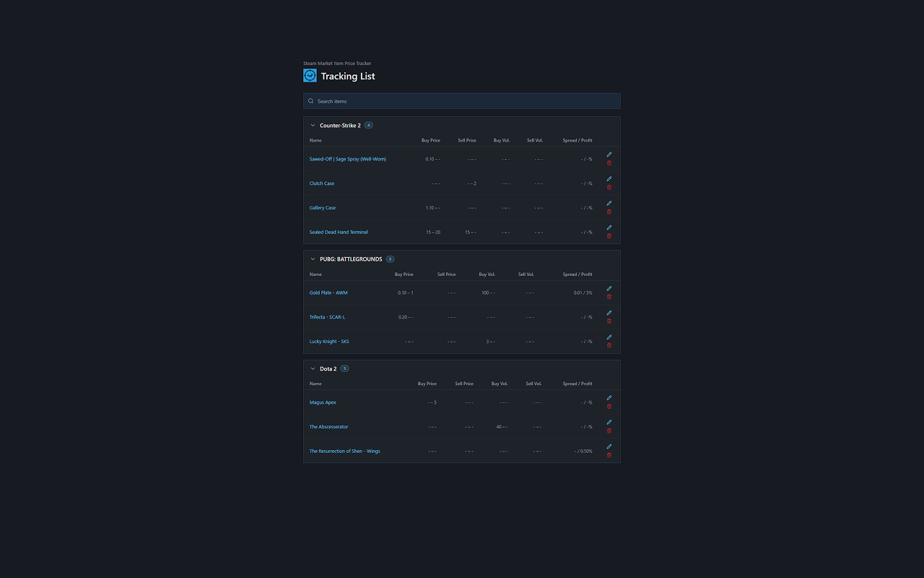Click the Steam tracker logo icon
Image resolution: width=924 pixels, height=578 pixels.
(310, 76)
